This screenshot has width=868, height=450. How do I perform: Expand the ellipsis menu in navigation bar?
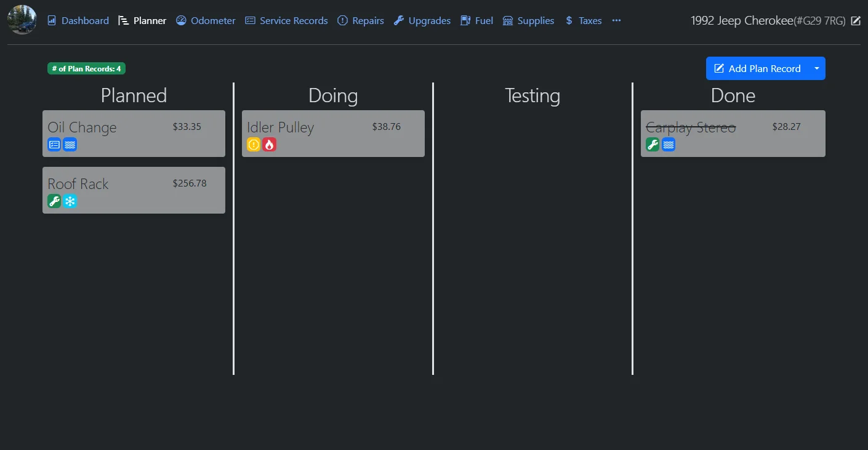coord(616,20)
